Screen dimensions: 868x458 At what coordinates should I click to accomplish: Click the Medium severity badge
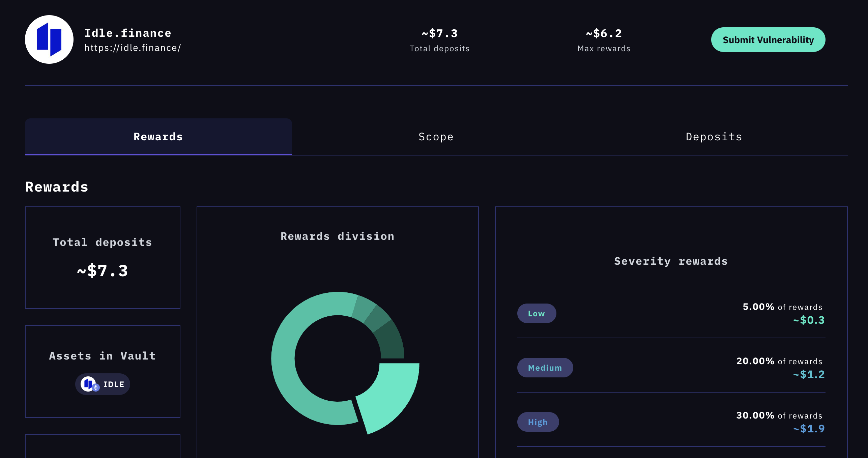point(545,368)
